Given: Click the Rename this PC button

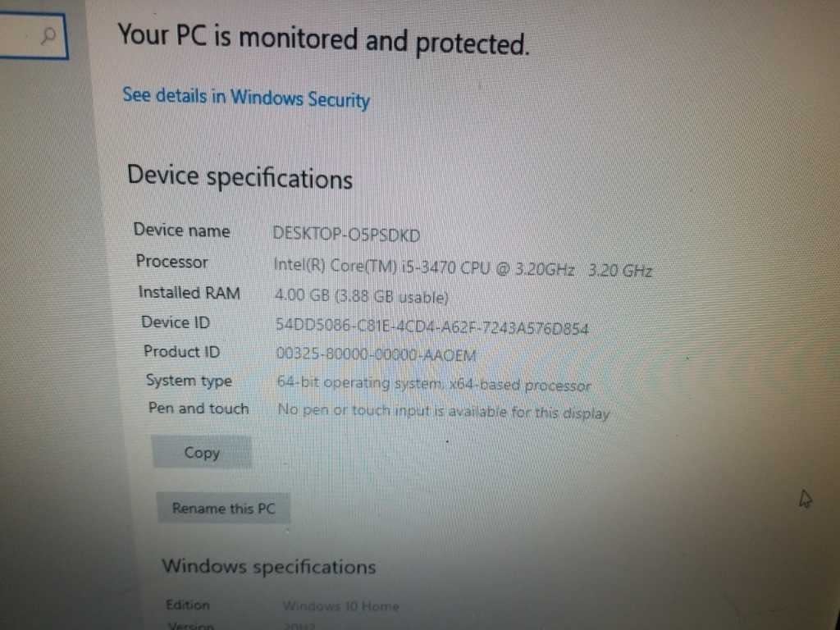Looking at the screenshot, I should [x=223, y=508].
